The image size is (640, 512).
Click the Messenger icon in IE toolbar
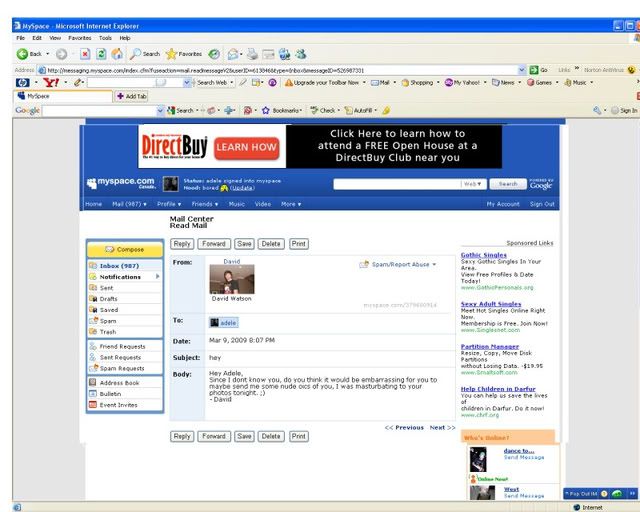pyautogui.click(x=301, y=54)
